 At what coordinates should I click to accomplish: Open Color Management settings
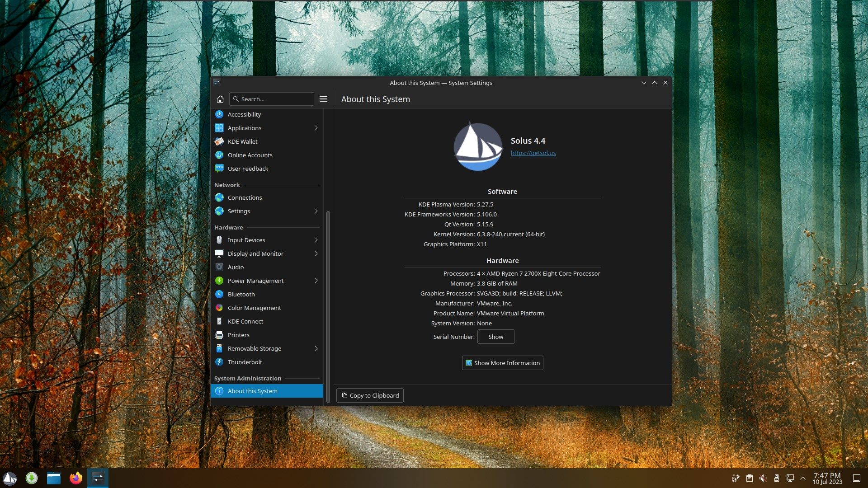(x=254, y=308)
